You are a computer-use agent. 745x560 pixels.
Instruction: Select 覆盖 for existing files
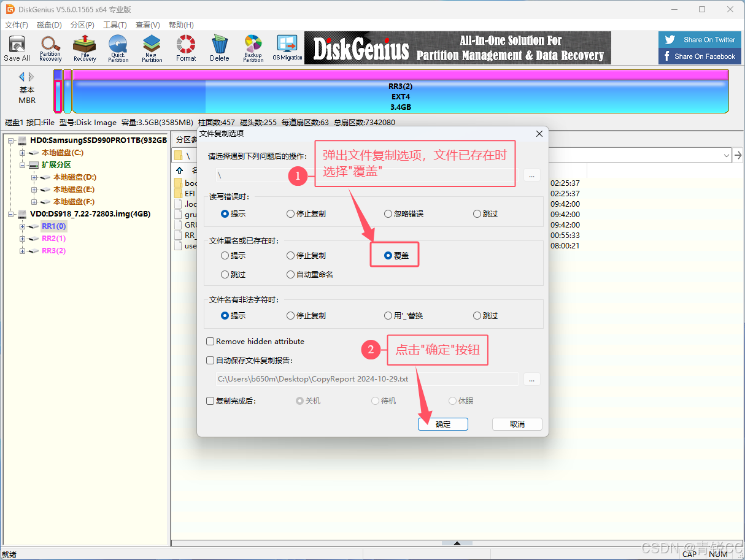pyautogui.click(x=396, y=256)
